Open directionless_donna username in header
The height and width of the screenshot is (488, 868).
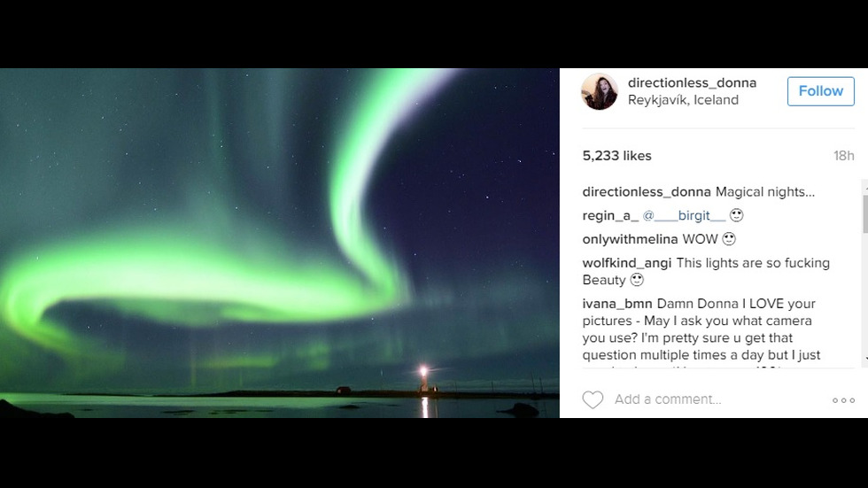692,83
